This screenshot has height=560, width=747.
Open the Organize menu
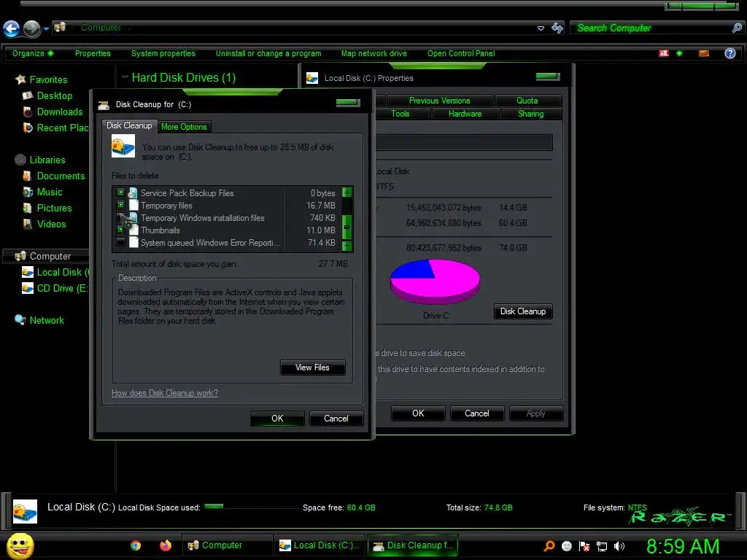click(x=32, y=53)
